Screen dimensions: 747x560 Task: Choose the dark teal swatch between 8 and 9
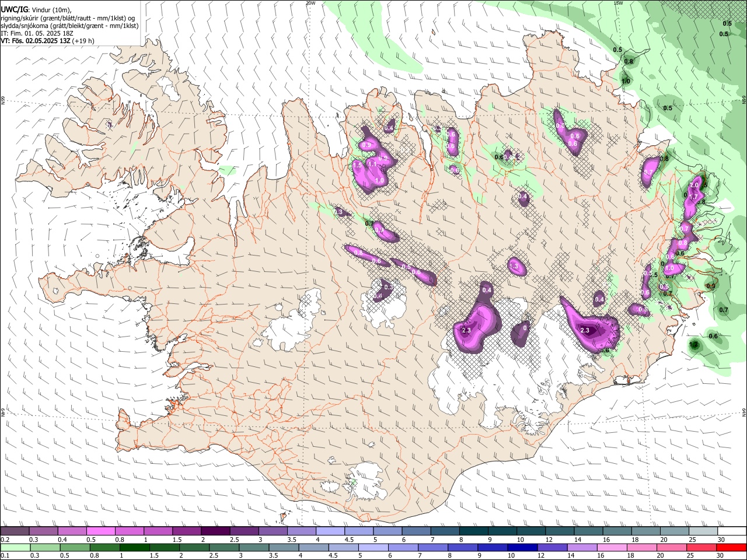(x=473, y=531)
